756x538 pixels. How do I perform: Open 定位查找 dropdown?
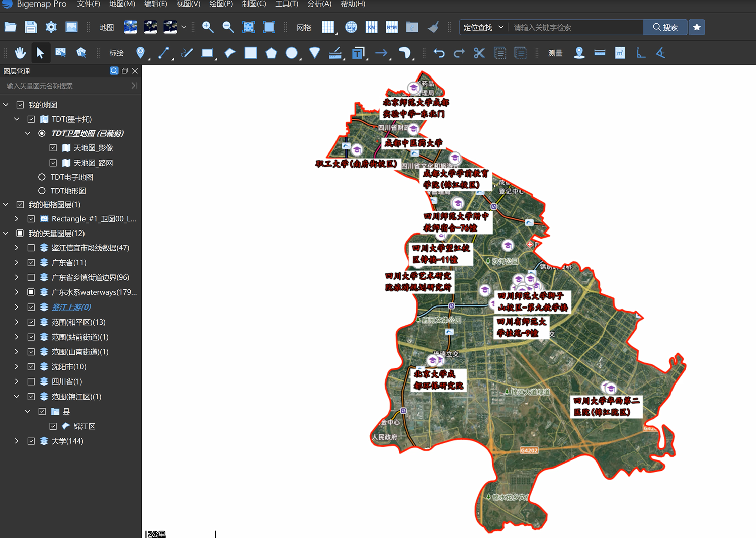click(x=483, y=27)
